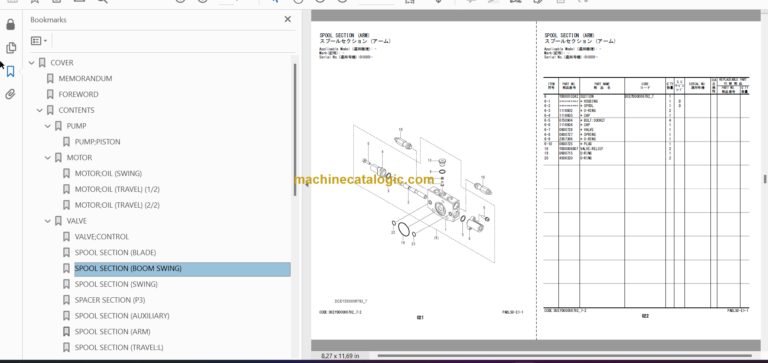768x363 pixels.
Task: Click bookmark icon beside SPACER SECTION (P3)
Action: pos(66,300)
